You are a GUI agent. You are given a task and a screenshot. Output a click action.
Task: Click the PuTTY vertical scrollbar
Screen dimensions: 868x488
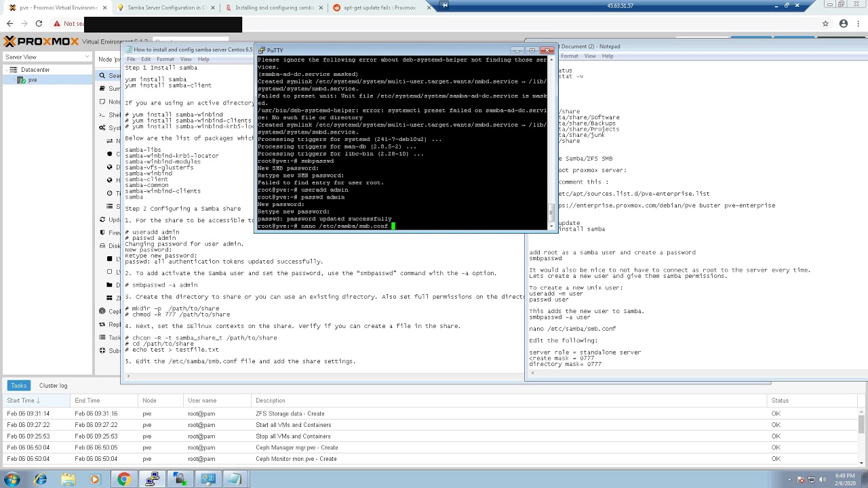[550, 142]
